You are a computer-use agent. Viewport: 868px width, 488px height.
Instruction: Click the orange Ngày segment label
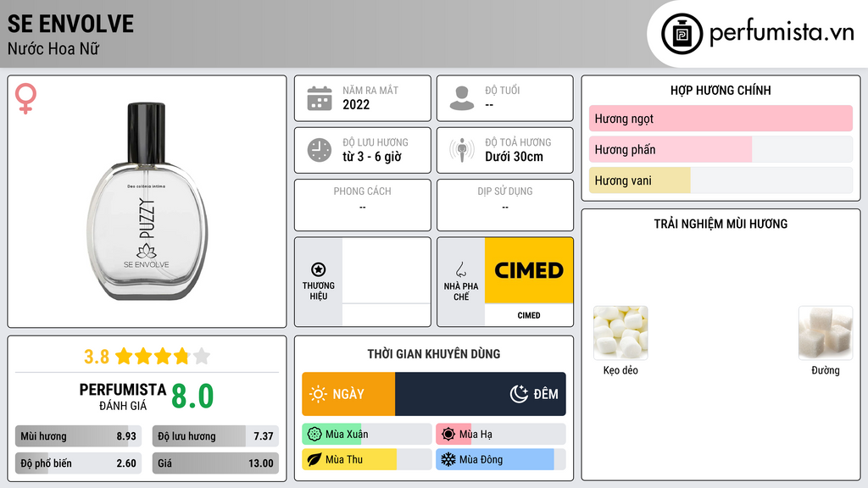[x=348, y=394]
